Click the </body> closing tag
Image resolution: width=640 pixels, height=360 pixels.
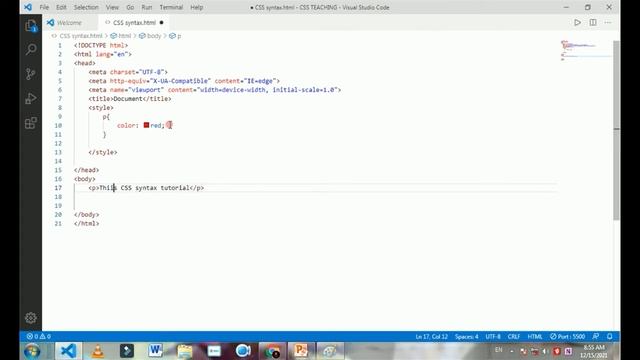coord(87,215)
